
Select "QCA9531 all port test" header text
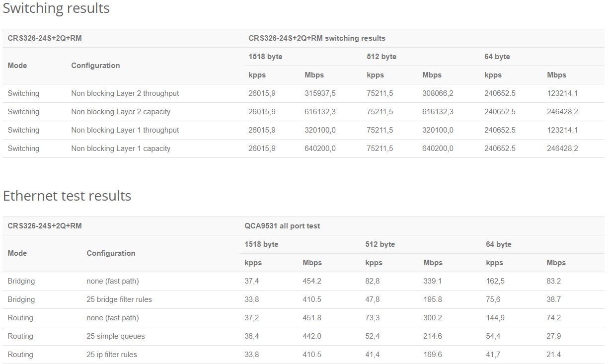tap(282, 226)
